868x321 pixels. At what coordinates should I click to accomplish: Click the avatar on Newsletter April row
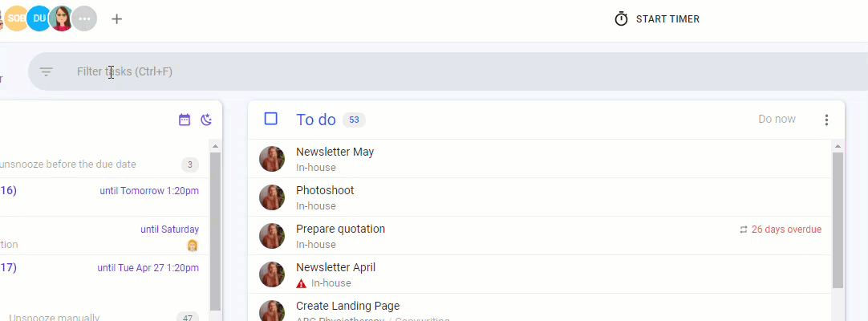click(272, 274)
